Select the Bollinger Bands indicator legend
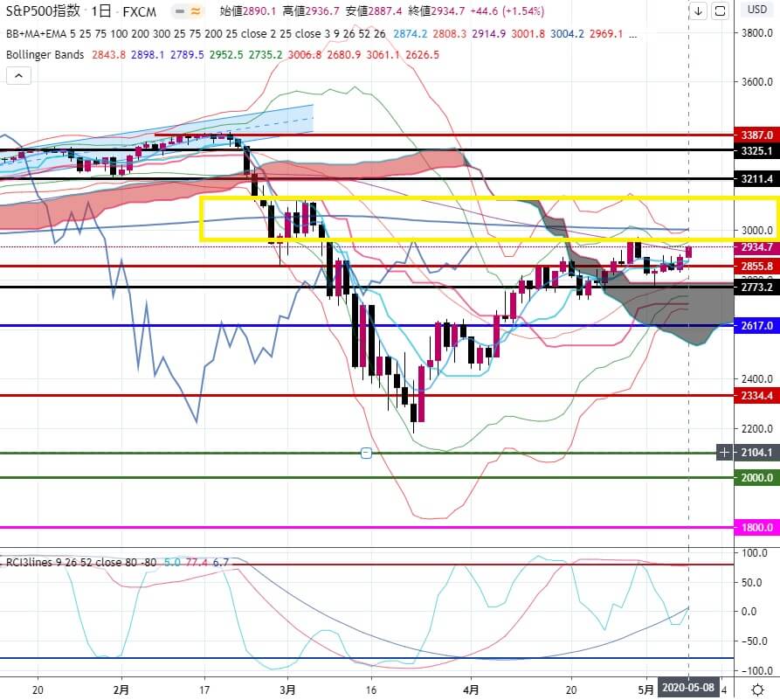Screen dimensions: 780x700 tap(45, 55)
